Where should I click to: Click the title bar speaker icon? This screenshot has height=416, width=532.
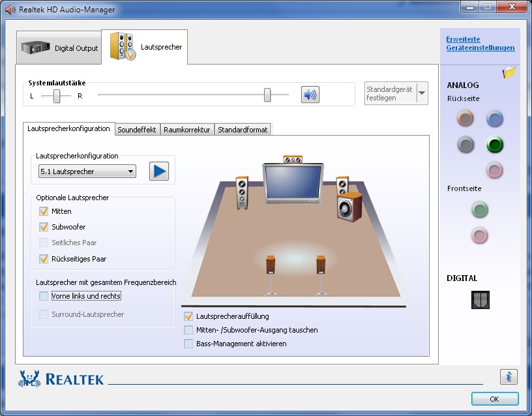point(10,10)
